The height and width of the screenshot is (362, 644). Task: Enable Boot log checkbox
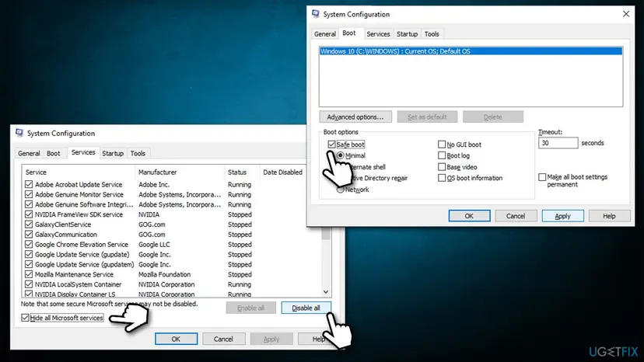click(442, 155)
